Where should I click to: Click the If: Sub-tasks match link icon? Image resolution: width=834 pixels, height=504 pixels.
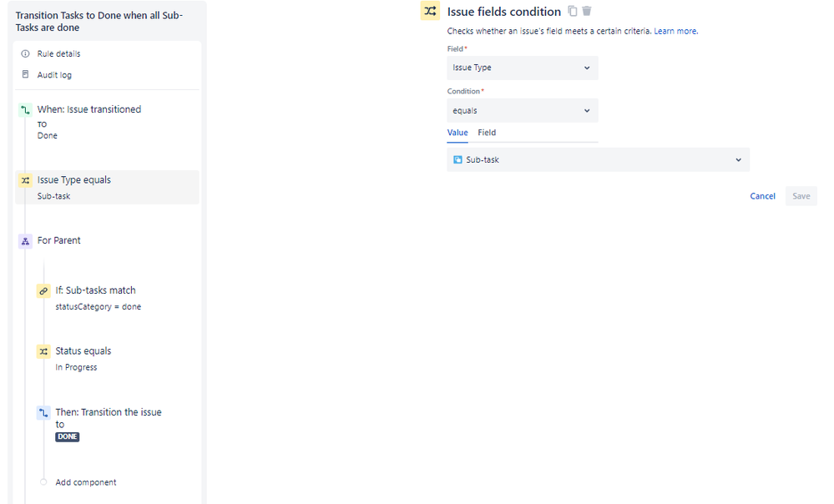44,290
